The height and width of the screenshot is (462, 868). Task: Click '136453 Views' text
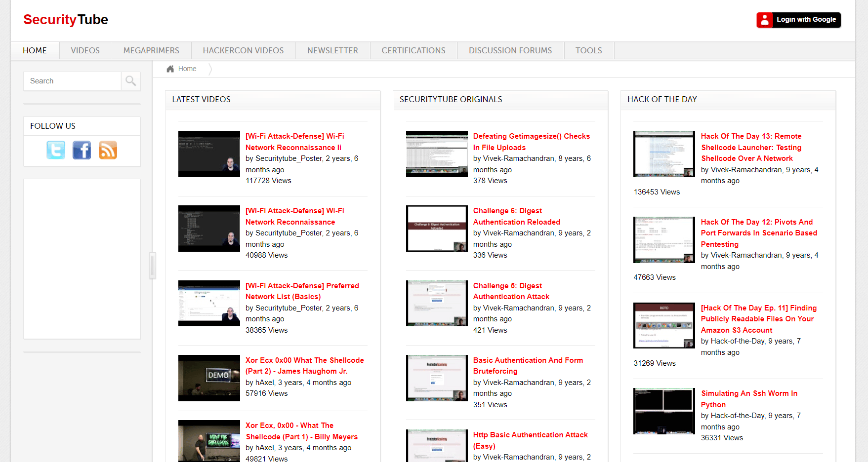tap(657, 192)
